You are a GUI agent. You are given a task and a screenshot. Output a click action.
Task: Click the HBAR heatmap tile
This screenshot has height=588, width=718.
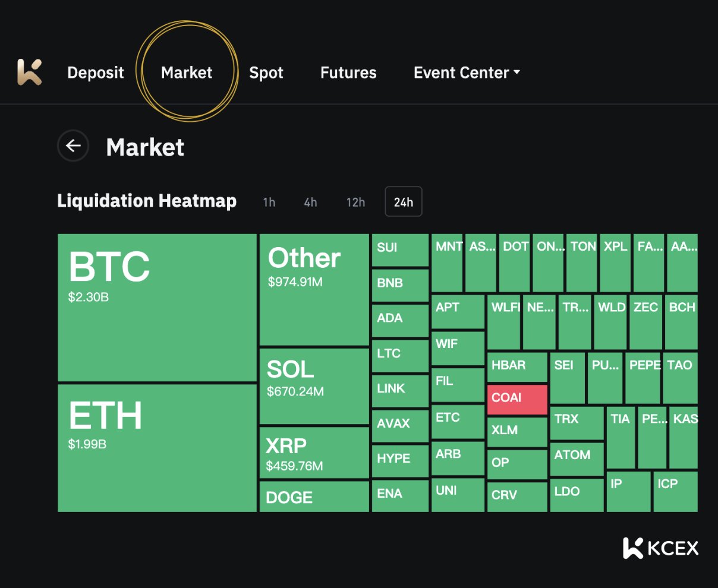click(x=517, y=366)
